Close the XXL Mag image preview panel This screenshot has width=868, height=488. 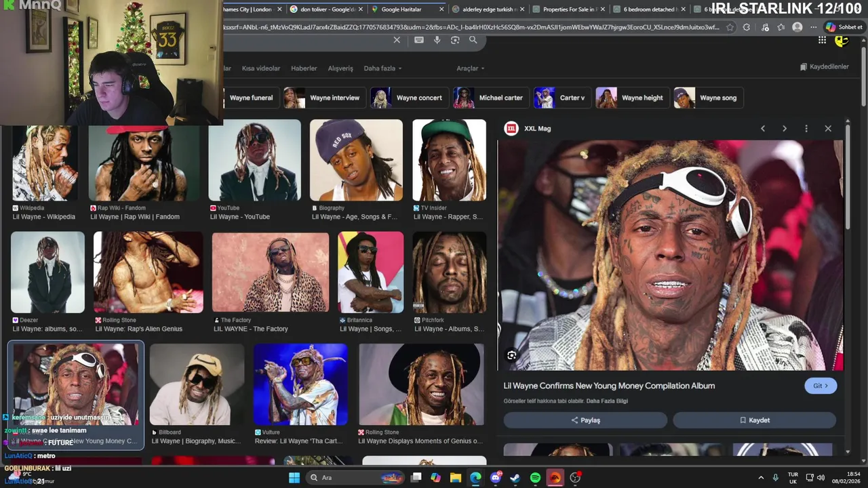point(828,128)
